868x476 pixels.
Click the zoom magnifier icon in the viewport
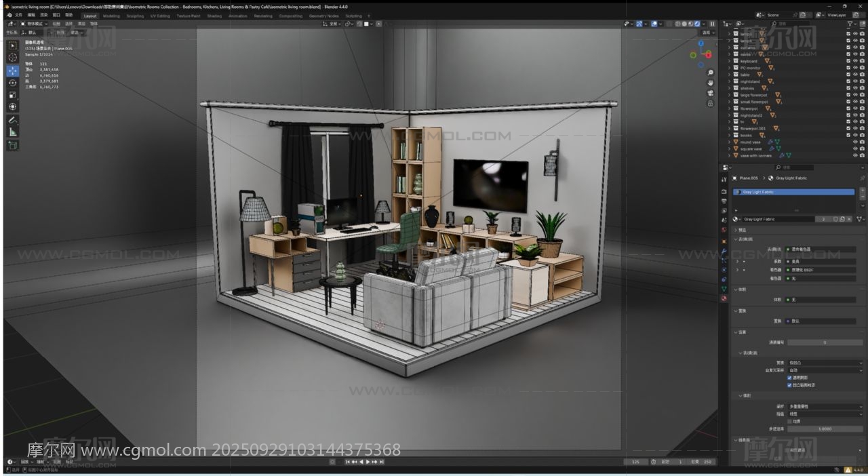point(710,73)
